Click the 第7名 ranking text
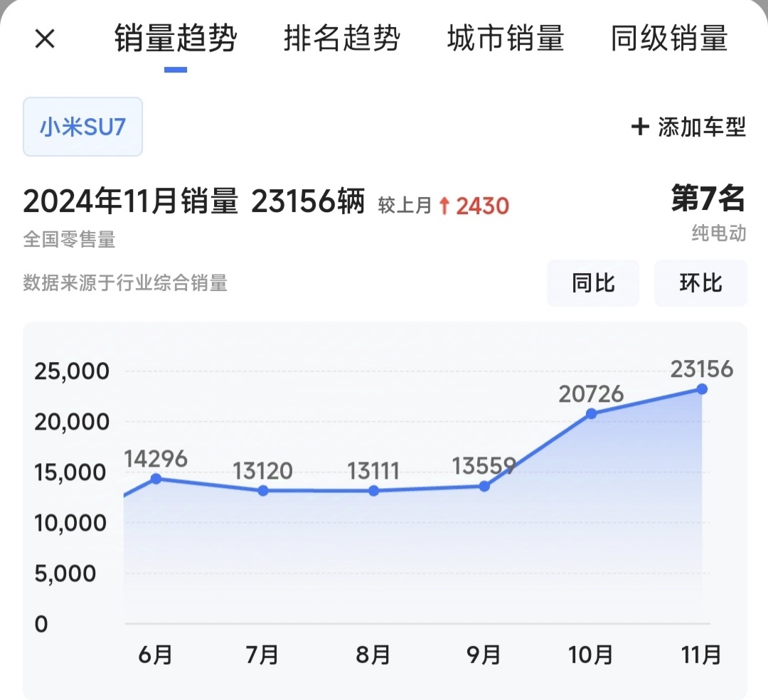768x700 pixels. [708, 199]
